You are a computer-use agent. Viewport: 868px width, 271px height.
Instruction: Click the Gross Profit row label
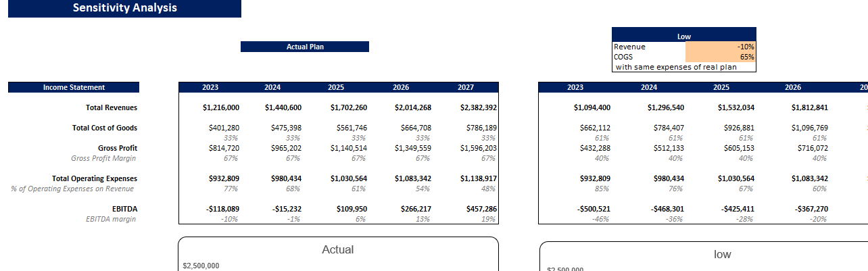point(118,148)
